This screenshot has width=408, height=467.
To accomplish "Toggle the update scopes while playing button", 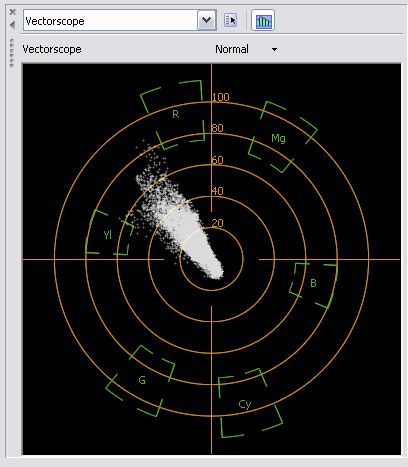I will tap(263, 21).
